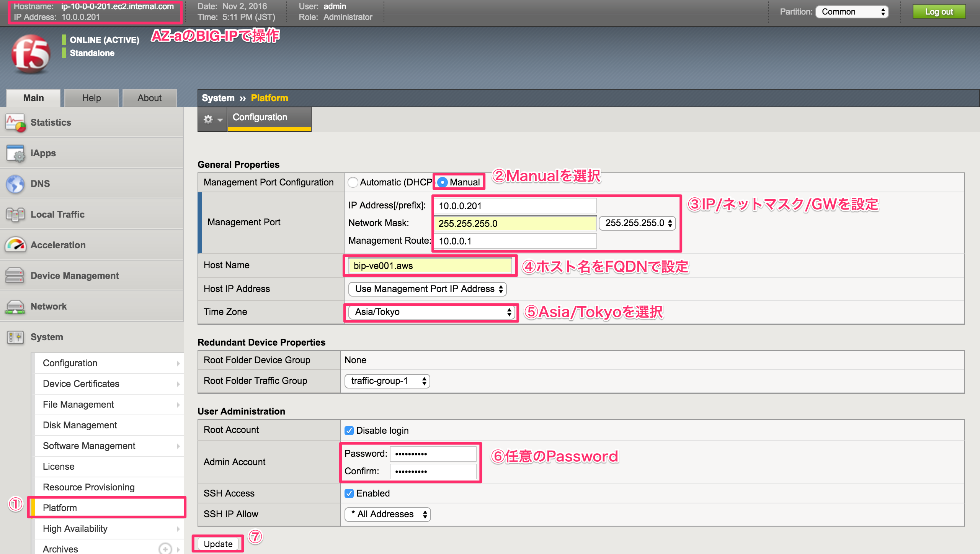
Task: Open the Network section
Action: [49, 306]
